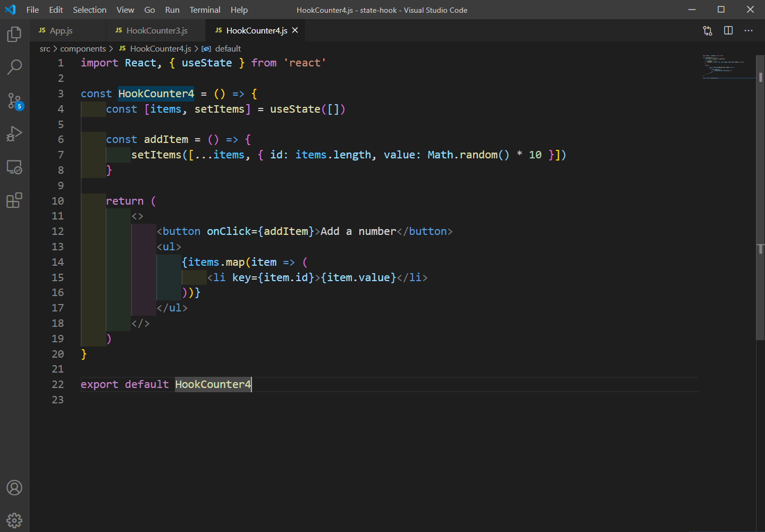Click item.value inside the li element
The image size is (765, 532).
click(x=358, y=277)
